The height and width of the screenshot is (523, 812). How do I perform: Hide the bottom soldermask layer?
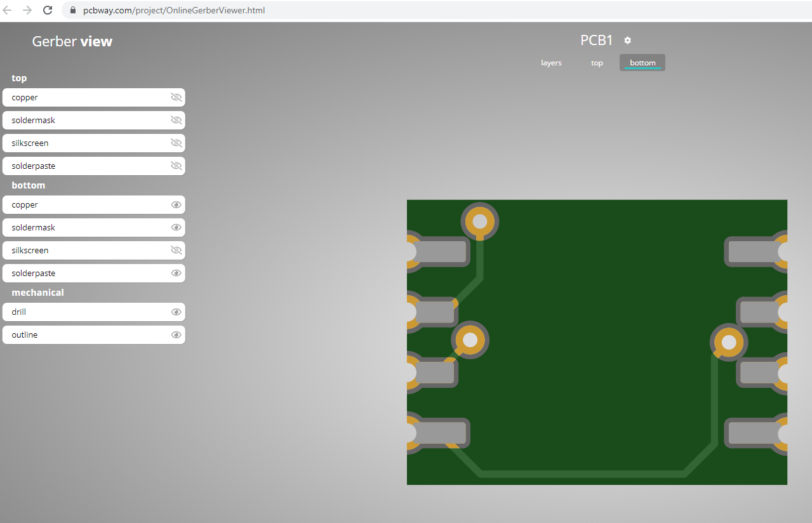(x=176, y=228)
